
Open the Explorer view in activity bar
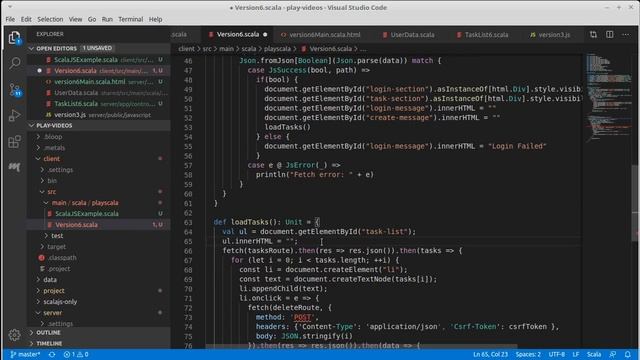[15, 38]
